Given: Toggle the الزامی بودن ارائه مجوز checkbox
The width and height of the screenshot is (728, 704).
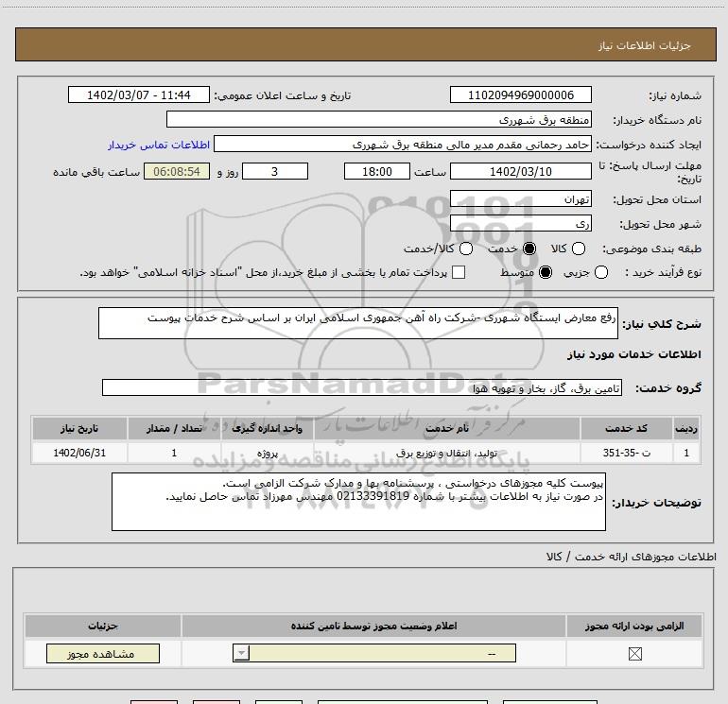Looking at the screenshot, I should tap(634, 654).
